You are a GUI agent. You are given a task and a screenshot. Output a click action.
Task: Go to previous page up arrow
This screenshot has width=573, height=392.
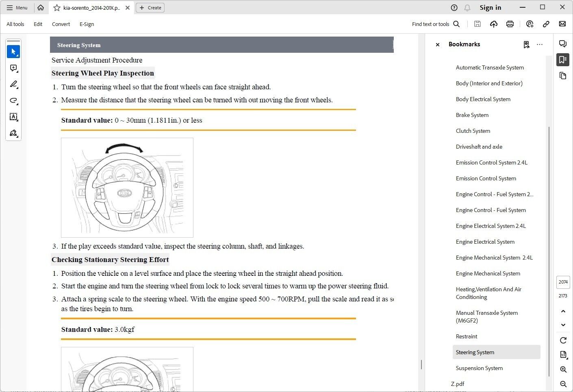(x=563, y=311)
